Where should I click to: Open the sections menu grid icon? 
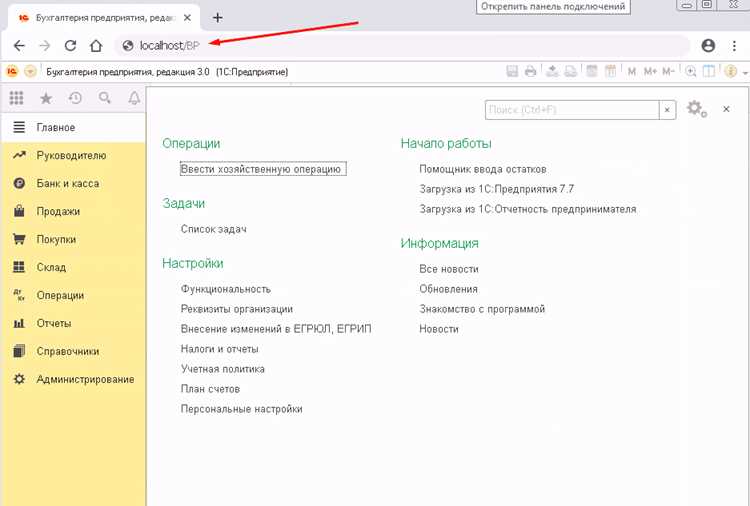[x=16, y=98]
